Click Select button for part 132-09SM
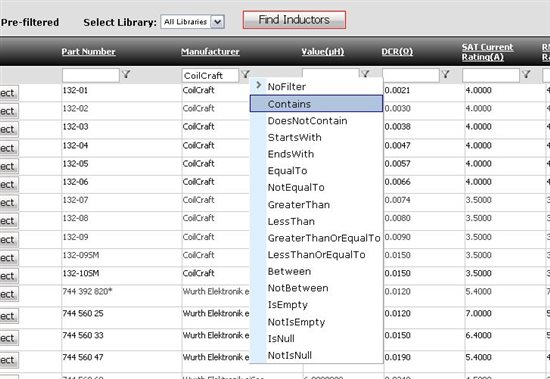Screen dimensions: 550x379 9,258
